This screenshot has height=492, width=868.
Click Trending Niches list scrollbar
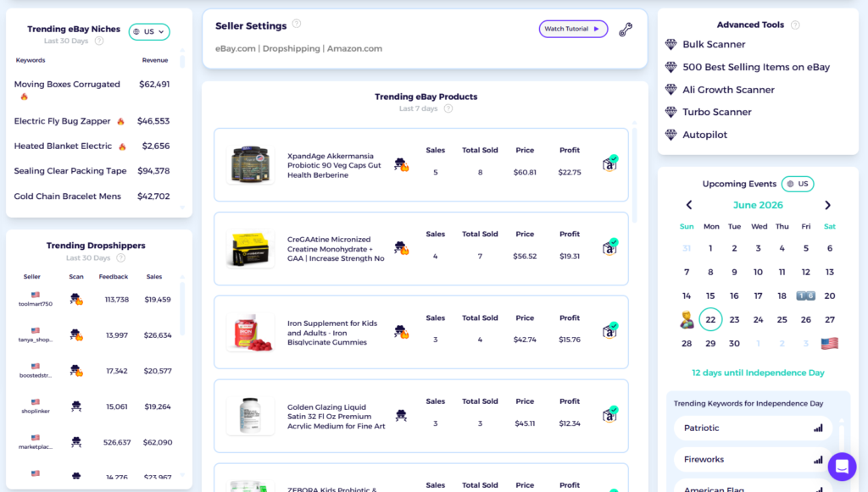[x=182, y=61]
